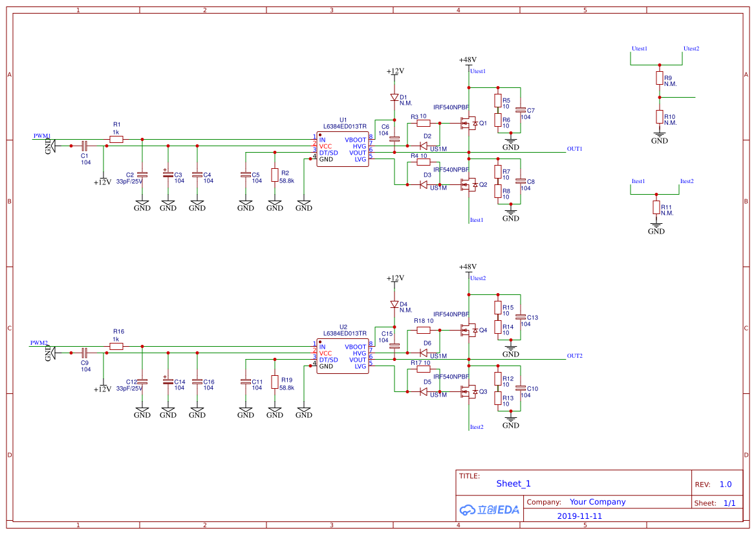
Task: Click the EDA logo in title block
Action: pyautogui.click(x=490, y=510)
